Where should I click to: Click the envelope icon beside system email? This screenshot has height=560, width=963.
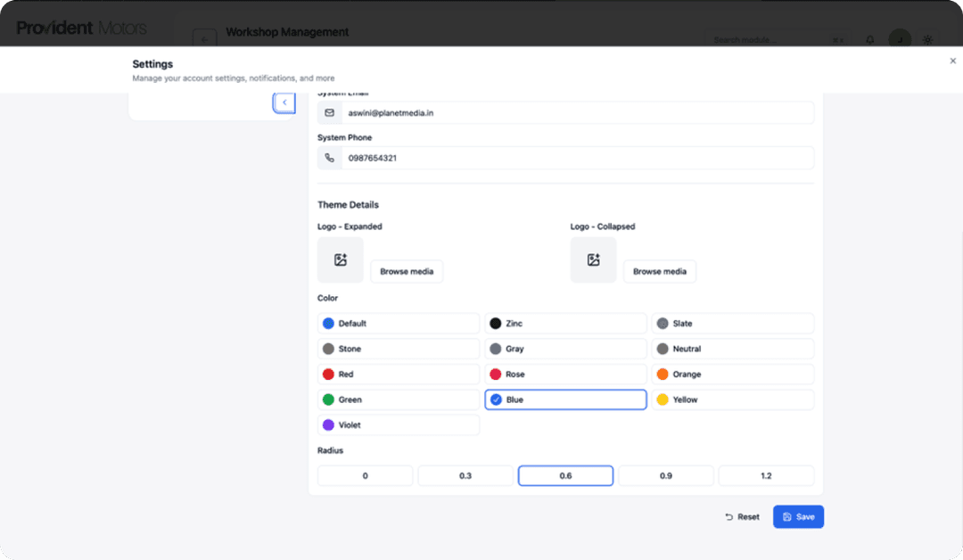[x=330, y=113]
